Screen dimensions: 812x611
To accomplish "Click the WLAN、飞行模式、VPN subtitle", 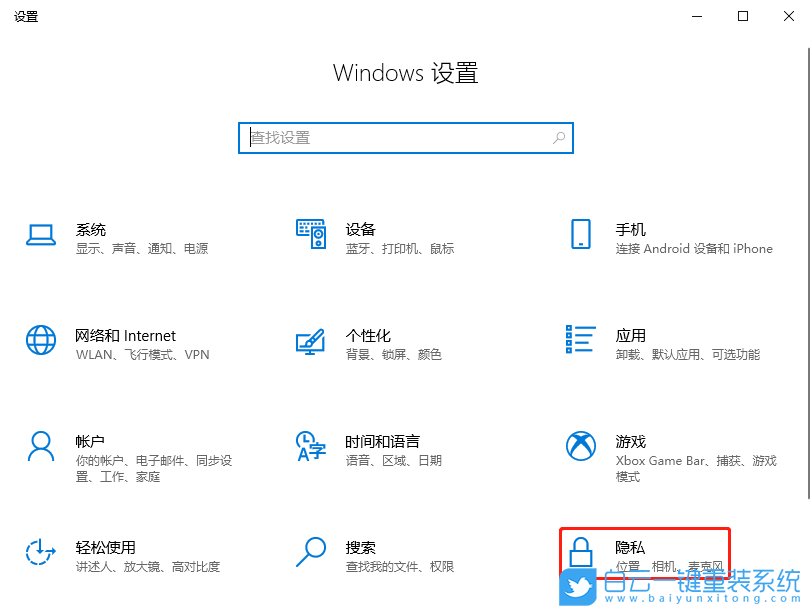I will (141, 354).
